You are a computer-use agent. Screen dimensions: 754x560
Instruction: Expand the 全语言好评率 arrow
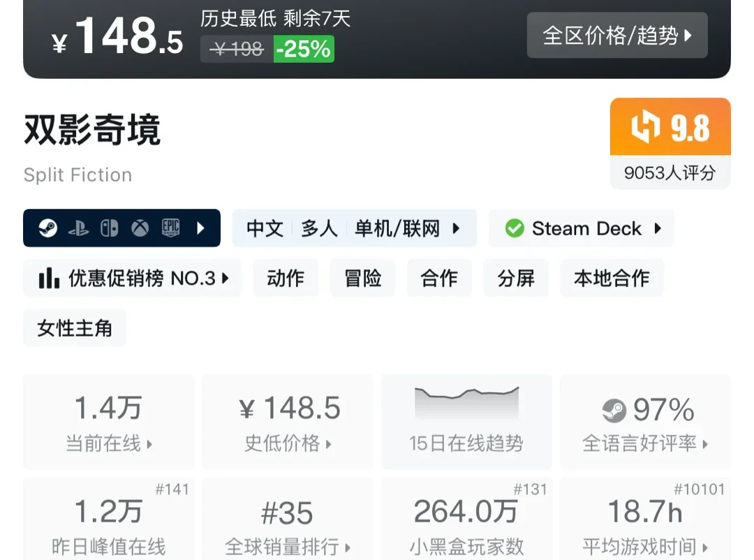[x=705, y=444]
